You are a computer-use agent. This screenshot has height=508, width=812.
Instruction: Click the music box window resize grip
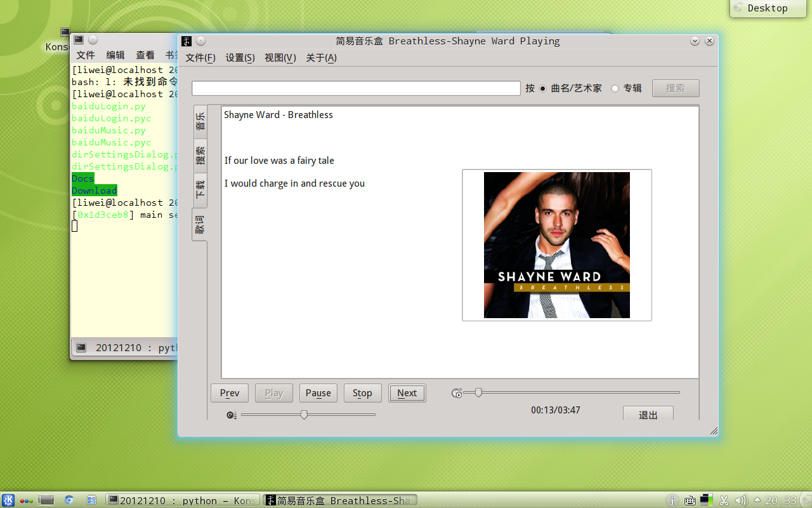point(714,431)
